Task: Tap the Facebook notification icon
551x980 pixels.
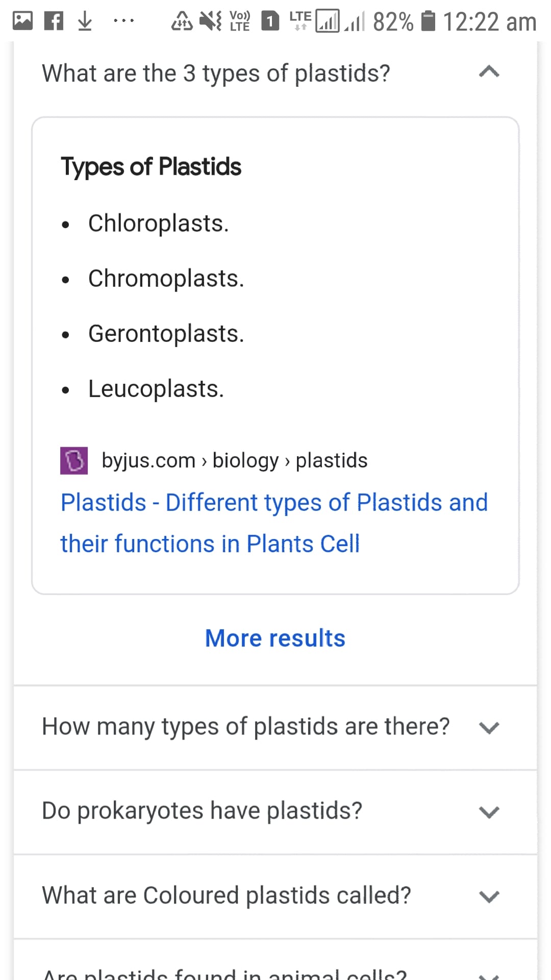Action: tap(54, 21)
